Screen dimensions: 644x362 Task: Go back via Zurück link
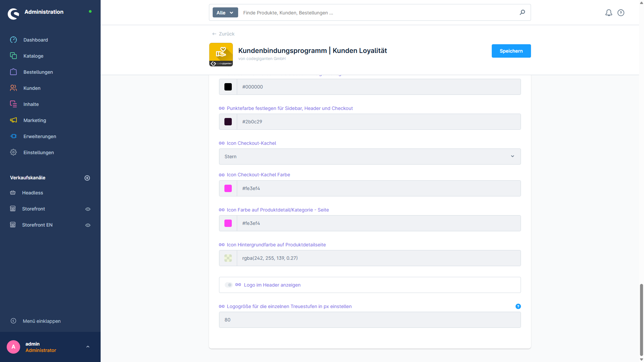click(223, 34)
